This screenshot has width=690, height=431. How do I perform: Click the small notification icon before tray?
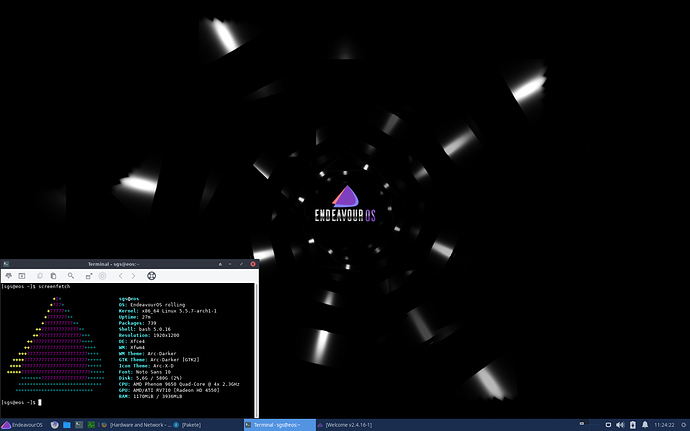point(582,424)
